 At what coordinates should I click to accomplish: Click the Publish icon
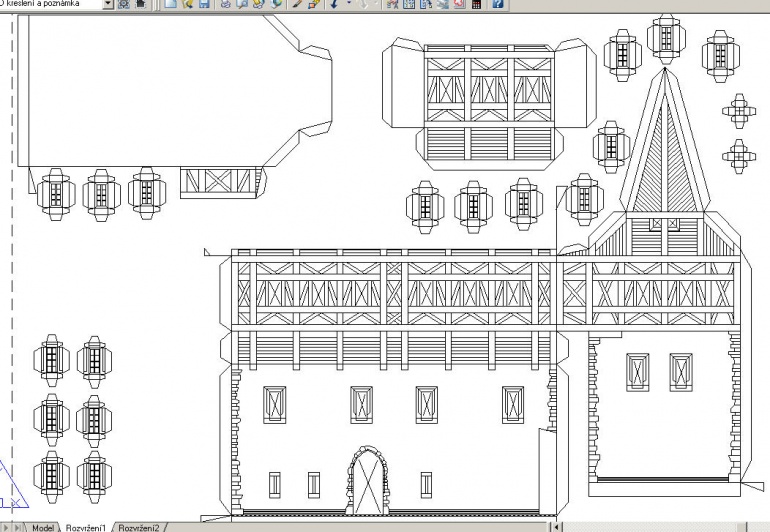[x=259, y=4]
